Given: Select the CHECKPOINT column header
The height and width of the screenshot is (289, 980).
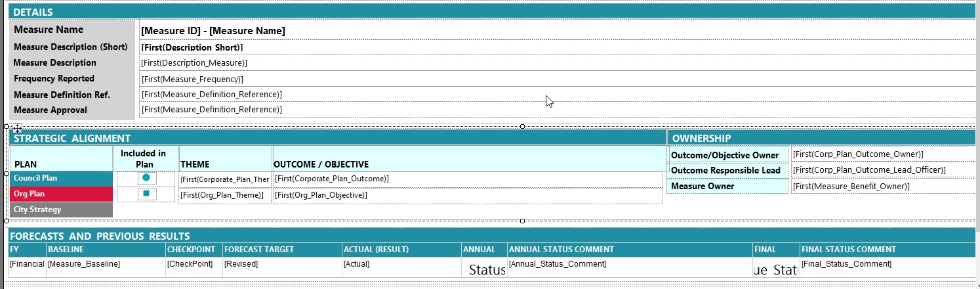Looking at the screenshot, I should click(194, 250).
